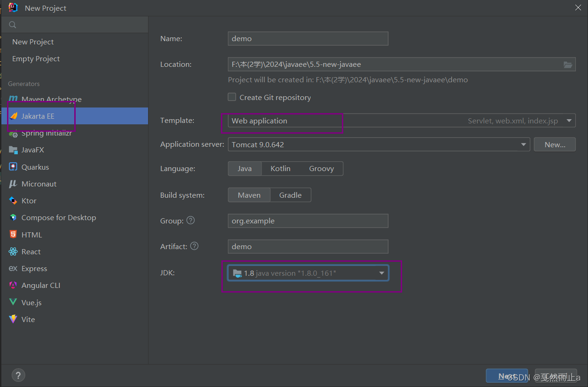The width and height of the screenshot is (588, 387).
Task: Open the JDK 1.8 version dropdown
Action: point(308,273)
